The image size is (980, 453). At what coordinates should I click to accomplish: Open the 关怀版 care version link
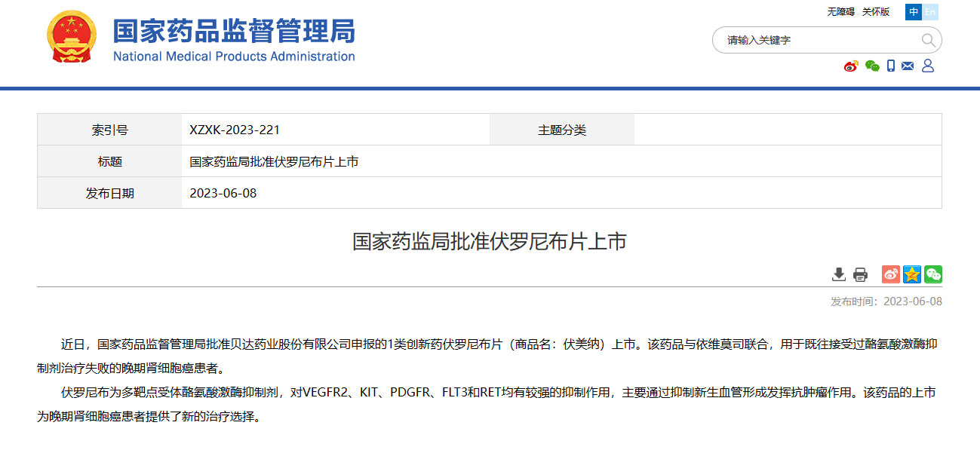pyautogui.click(x=876, y=12)
